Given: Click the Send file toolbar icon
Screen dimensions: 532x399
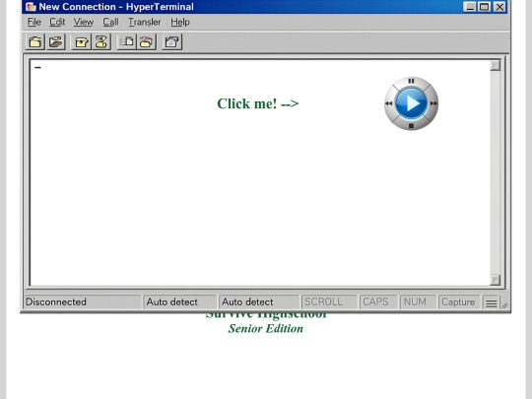Looking at the screenshot, I should [126, 42].
